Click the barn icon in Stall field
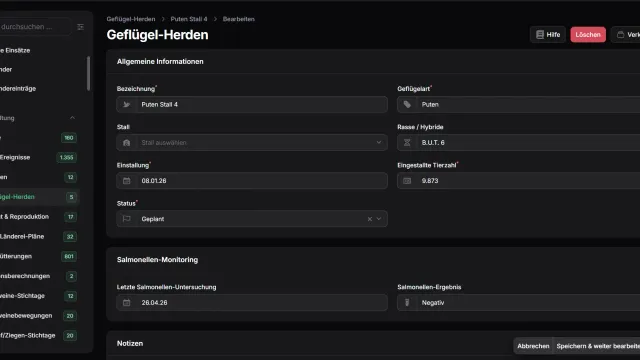 [127, 143]
